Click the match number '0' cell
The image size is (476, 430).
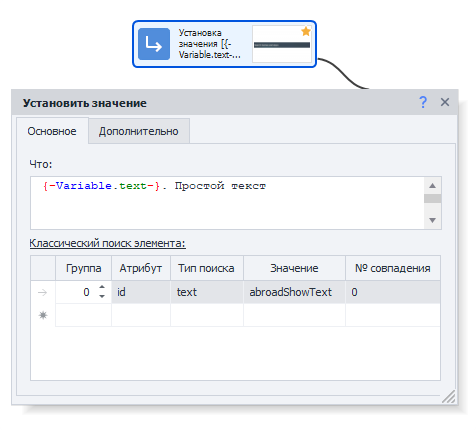pyautogui.click(x=393, y=292)
